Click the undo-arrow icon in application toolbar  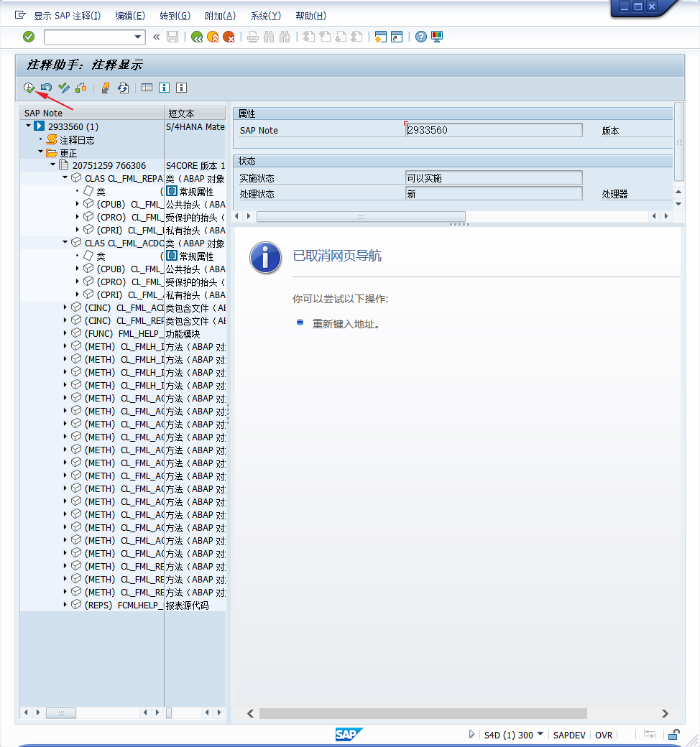pyautogui.click(x=46, y=88)
